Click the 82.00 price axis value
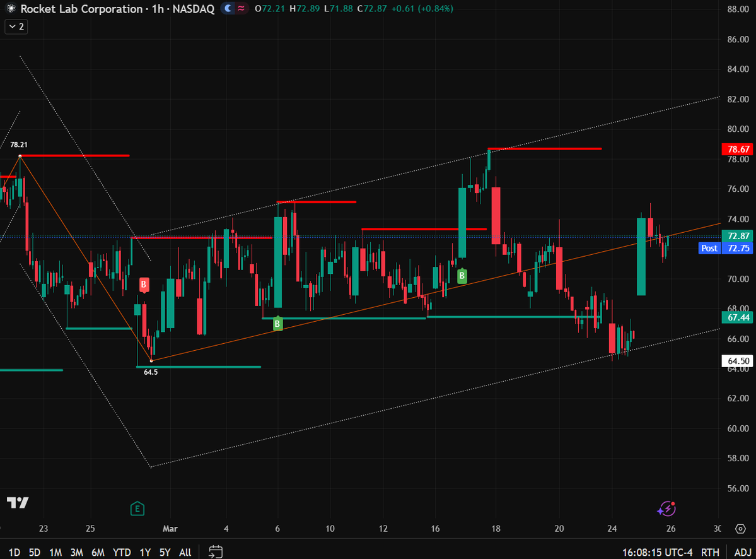 [x=738, y=99]
